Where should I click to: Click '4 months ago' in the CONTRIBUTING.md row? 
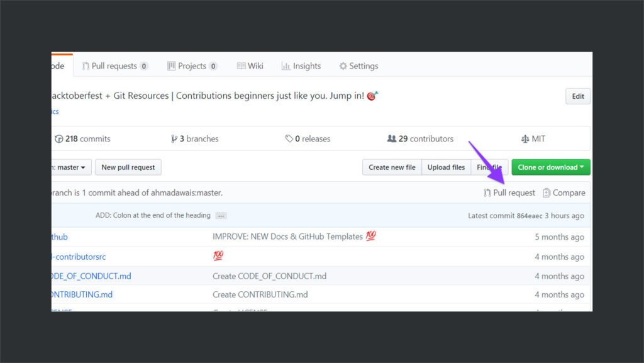[559, 294]
